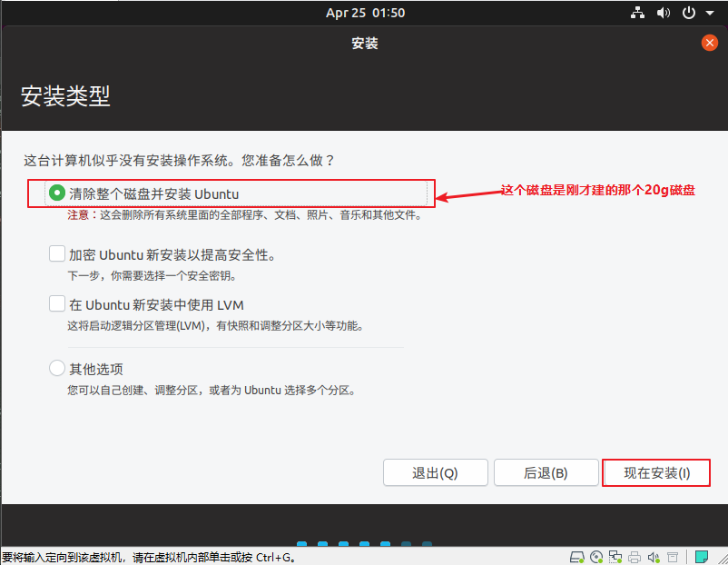This screenshot has height=565, width=728.
Task: Click the archive box device icon in status bar
Action: coord(673,557)
